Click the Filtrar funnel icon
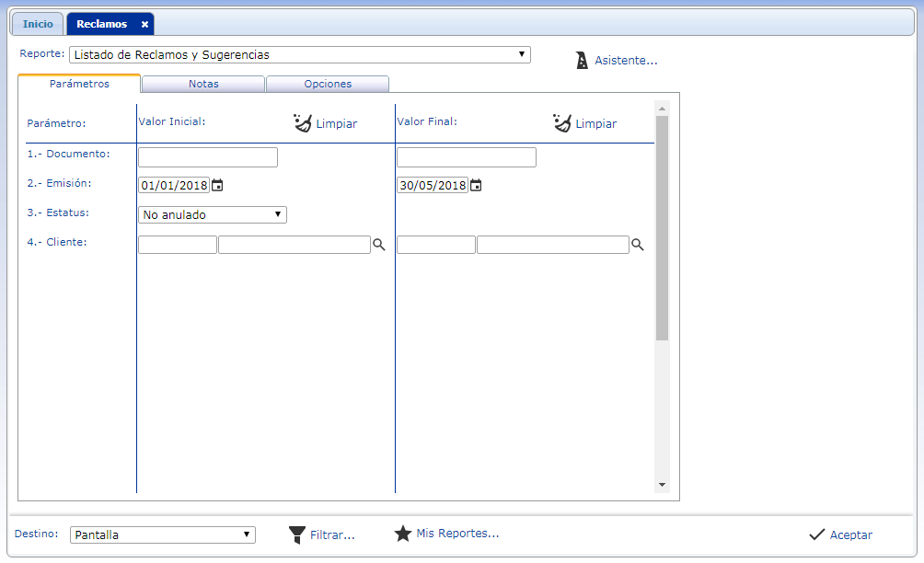The image size is (924, 563). 297,534
